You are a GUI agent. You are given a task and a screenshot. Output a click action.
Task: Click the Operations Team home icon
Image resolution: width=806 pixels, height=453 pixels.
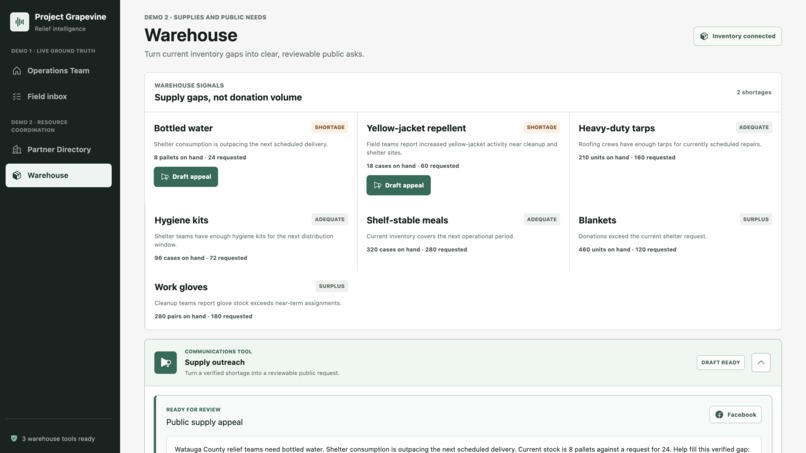point(17,70)
